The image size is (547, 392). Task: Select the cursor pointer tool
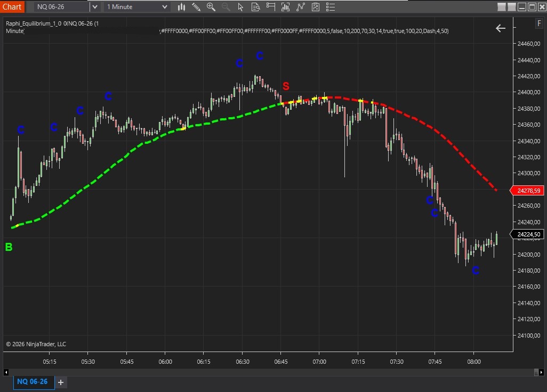coord(241,7)
